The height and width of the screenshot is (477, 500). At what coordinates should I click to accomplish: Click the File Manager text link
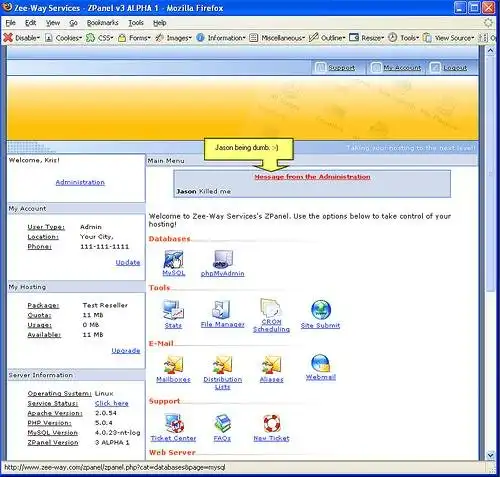point(223,324)
